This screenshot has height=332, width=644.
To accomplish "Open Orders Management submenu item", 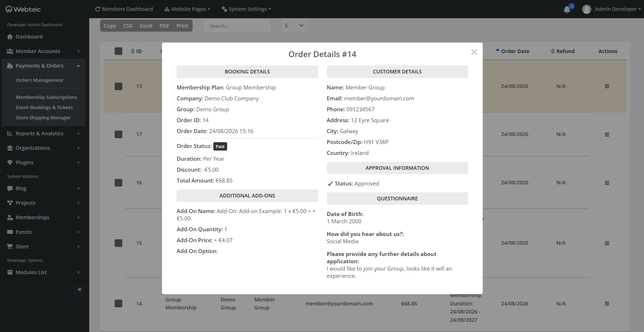I will 40,80.
